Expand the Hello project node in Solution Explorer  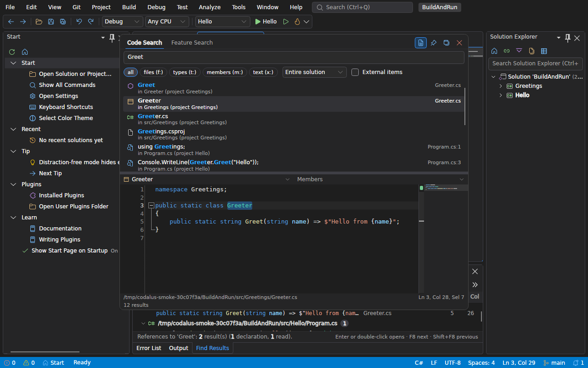pos(501,95)
